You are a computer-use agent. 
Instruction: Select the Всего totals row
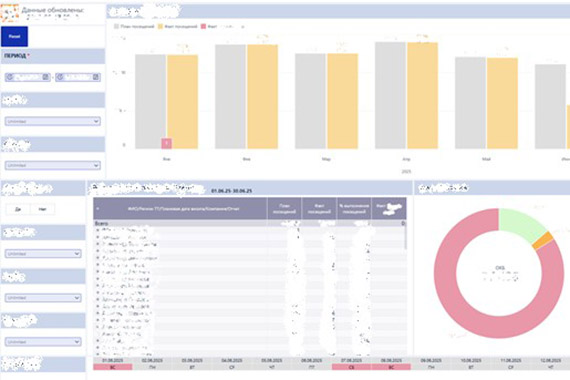pyautogui.click(x=250, y=223)
